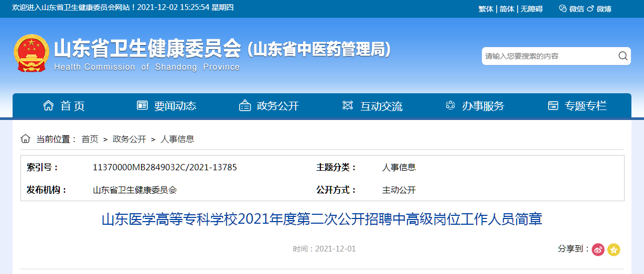Viewport: 644px width, 274px height.
Task: Click the news icon beside 要闻动态
Action: [142, 105]
